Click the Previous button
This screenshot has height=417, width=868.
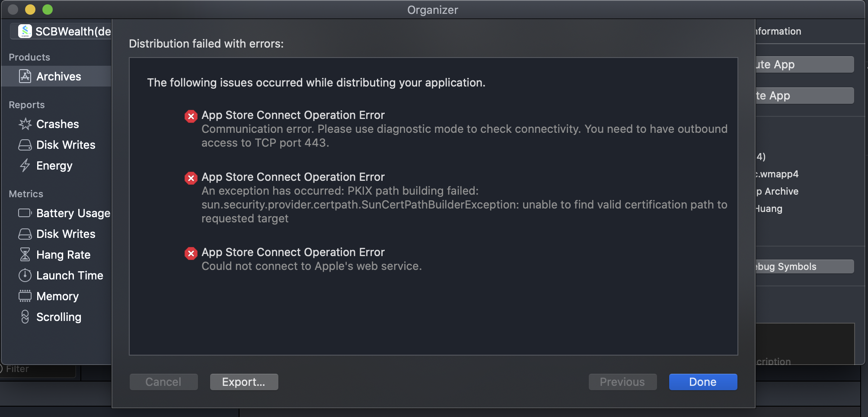622,382
